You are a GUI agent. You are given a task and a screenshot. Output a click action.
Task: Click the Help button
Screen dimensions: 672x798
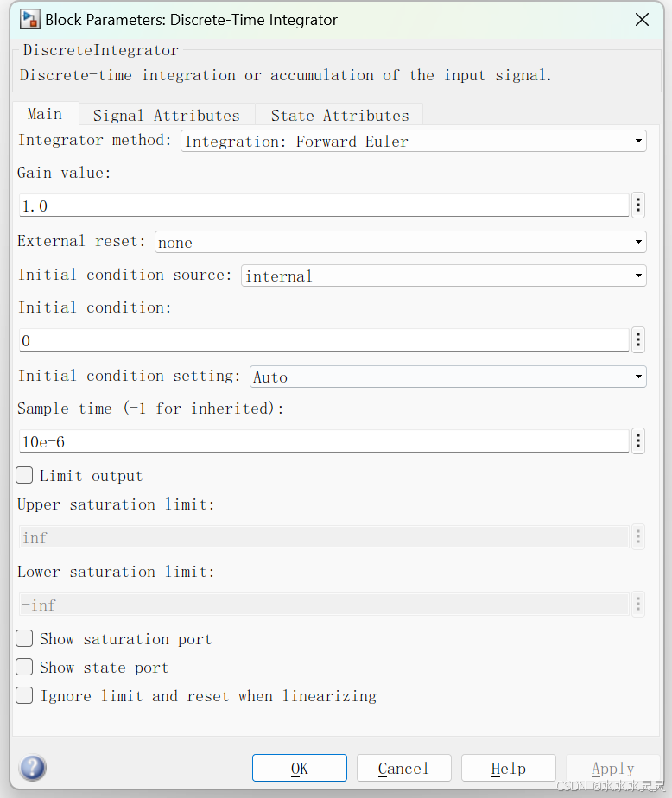[x=508, y=768]
